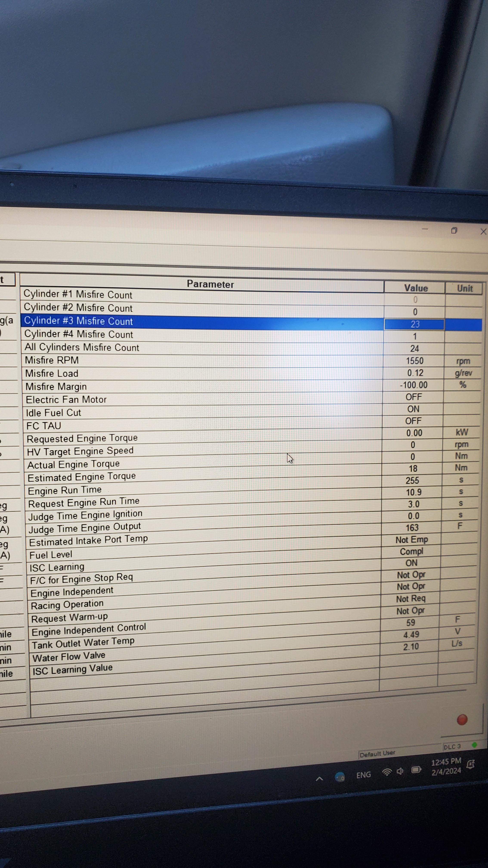Show hidden tray icons chevron
The image size is (488, 868).
[319, 779]
